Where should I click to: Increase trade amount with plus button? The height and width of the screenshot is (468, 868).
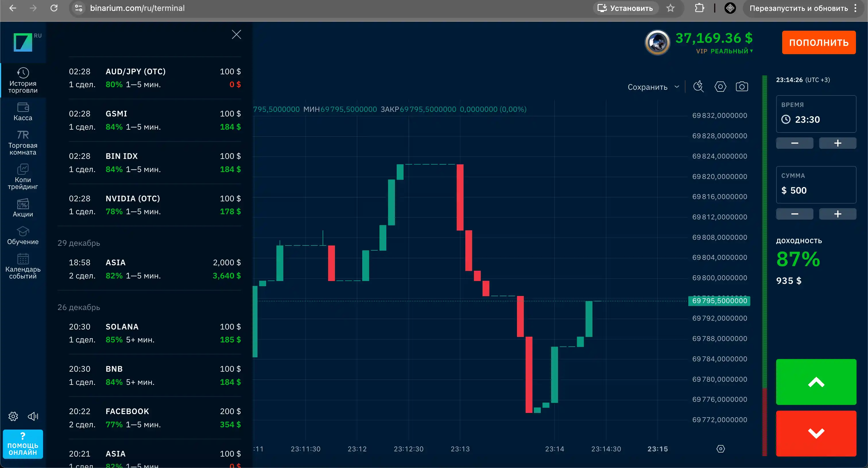tap(838, 214)
